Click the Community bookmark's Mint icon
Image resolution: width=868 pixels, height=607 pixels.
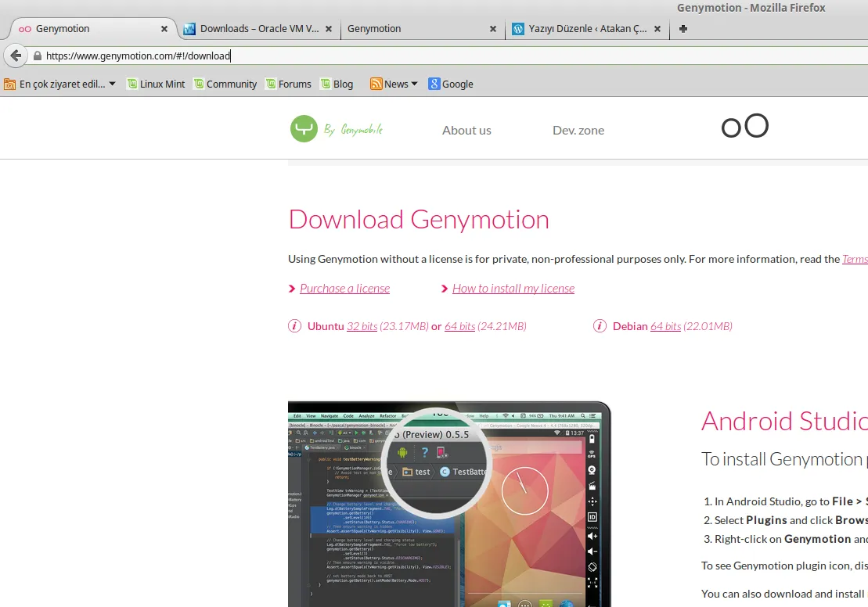point(199,84)
